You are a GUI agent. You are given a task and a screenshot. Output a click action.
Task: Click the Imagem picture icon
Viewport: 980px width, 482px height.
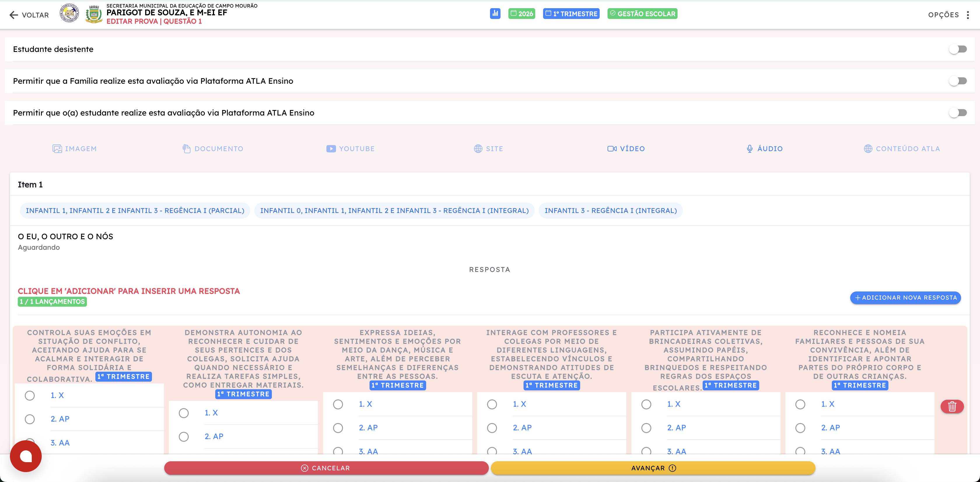[x=57, y=149]
